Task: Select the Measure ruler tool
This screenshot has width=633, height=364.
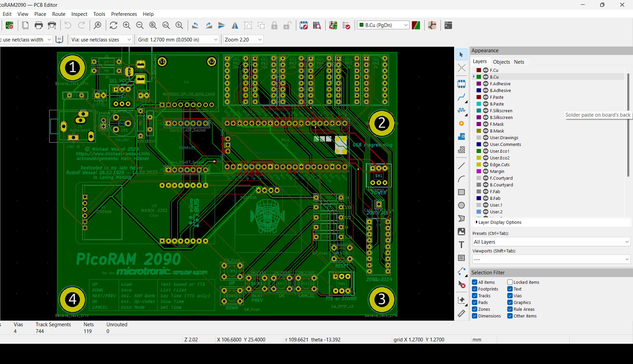Action: 461,313
